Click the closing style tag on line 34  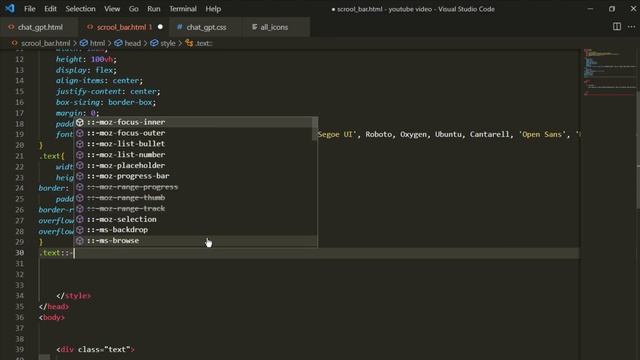coord(74,296)
